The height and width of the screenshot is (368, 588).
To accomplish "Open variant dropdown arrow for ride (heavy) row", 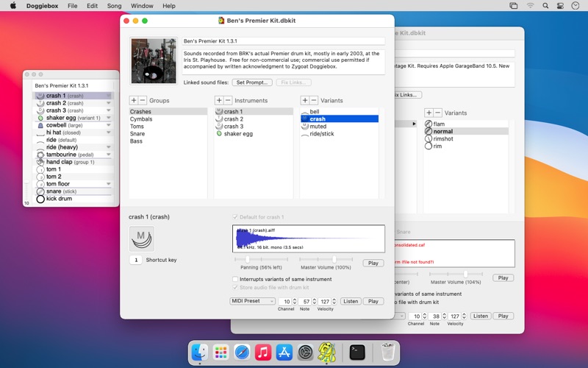I will click(x=108, y=147).
